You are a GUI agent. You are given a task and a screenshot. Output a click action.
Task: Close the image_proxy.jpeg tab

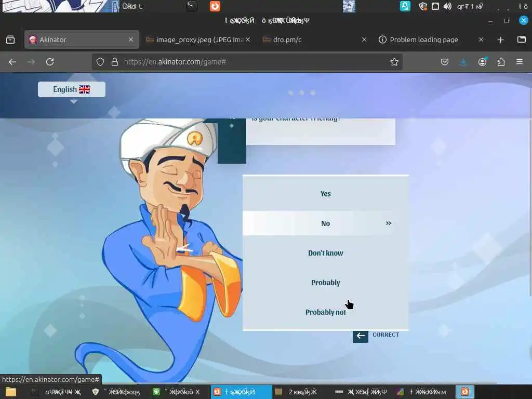(x=248, y=39)
